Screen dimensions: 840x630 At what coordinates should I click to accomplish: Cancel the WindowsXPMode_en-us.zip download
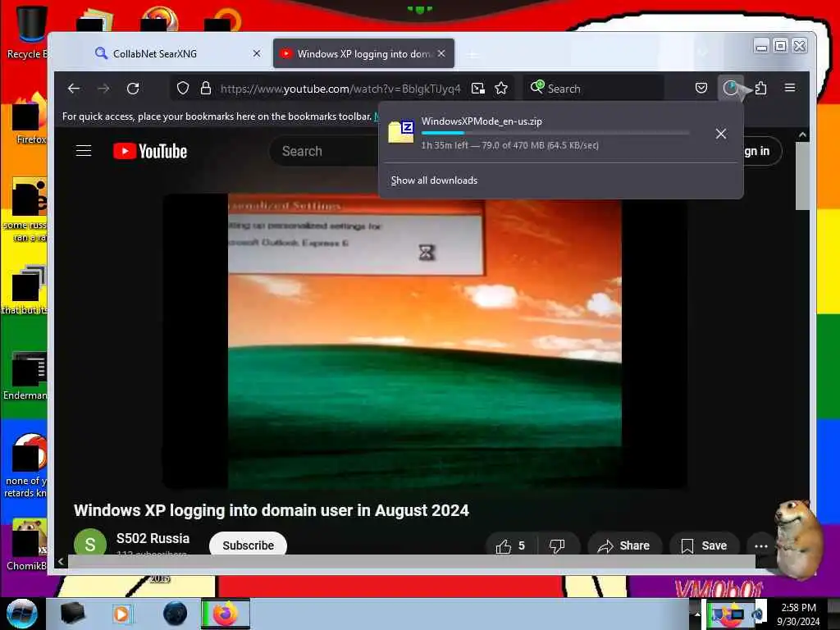721,134
